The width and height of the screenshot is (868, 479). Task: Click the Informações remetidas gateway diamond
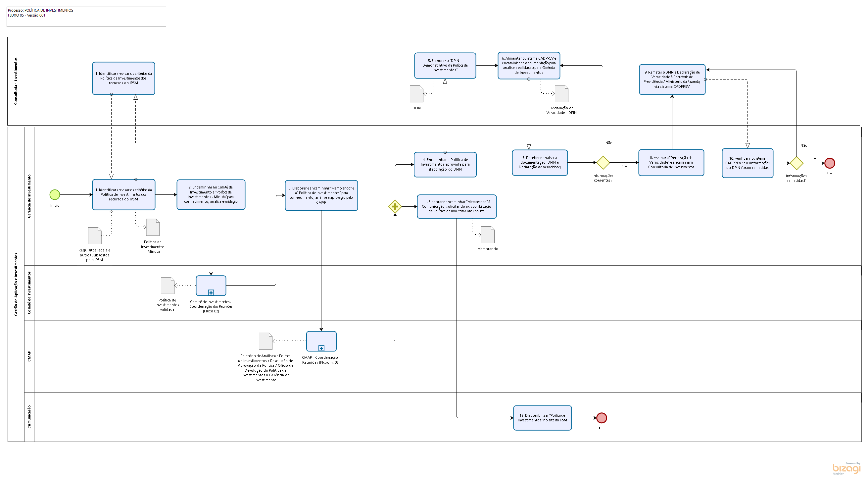point(796,163)
